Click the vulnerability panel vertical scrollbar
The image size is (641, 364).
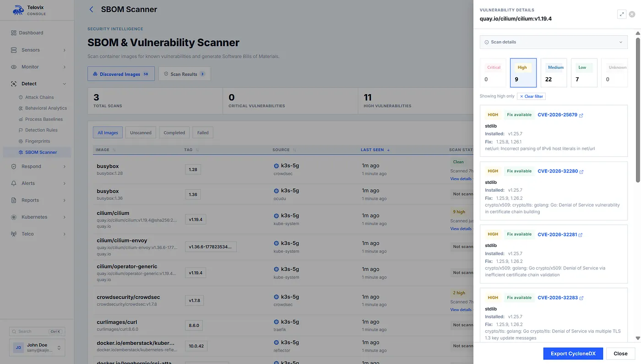pyautogui.click(x=638, y=110)
